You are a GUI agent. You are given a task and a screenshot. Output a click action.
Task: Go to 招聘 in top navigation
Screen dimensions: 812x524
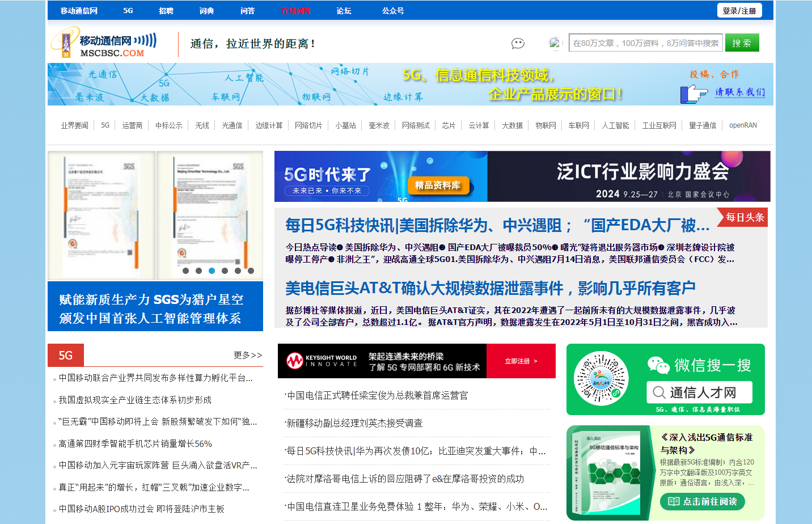pos(166,11)
